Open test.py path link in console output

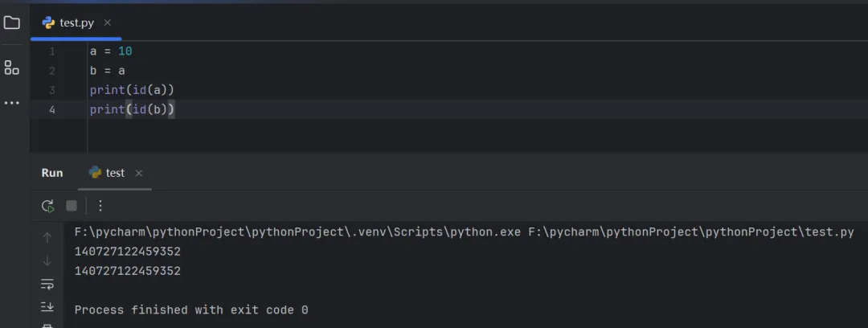[691, 232]
